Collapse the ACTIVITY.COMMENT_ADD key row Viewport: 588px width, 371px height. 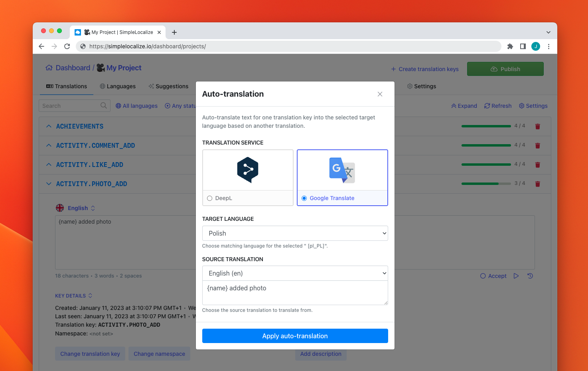coord(49,145)
